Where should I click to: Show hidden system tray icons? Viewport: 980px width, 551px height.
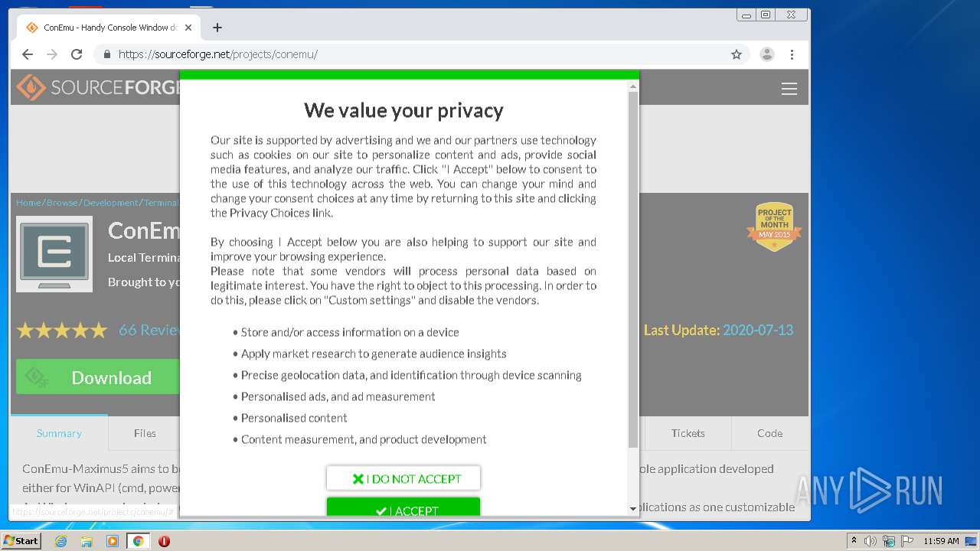pos(854,540)
